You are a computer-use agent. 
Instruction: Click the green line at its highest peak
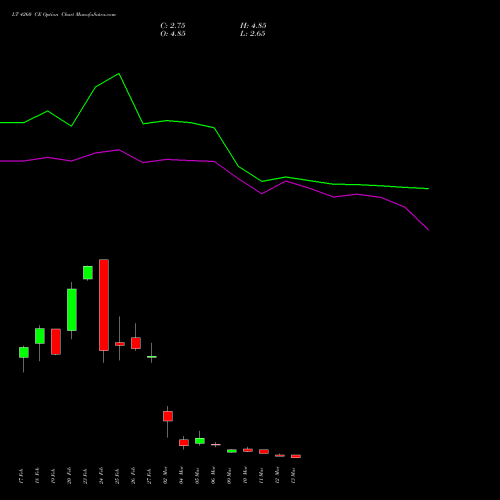[x=119, y=74]
